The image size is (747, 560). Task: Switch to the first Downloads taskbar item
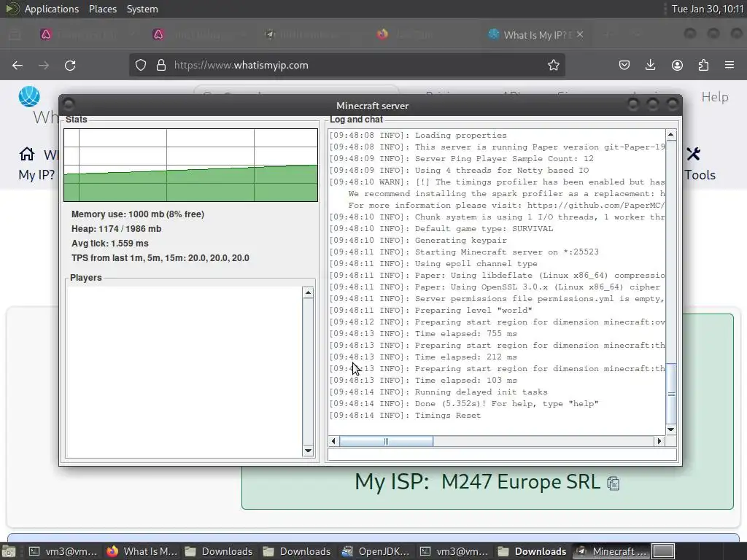pyautogui.click(x=219, y=551)
